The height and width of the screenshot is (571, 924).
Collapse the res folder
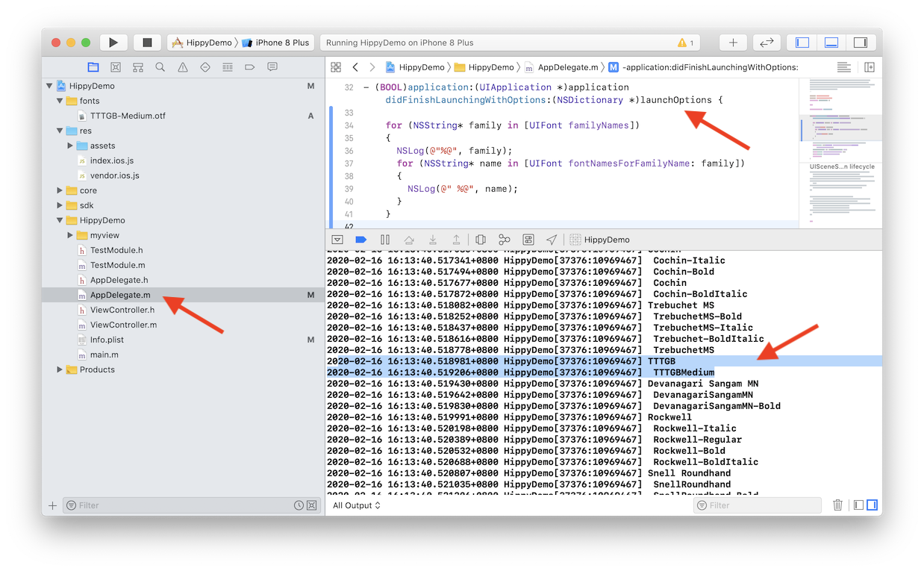[x=60, y=131]
